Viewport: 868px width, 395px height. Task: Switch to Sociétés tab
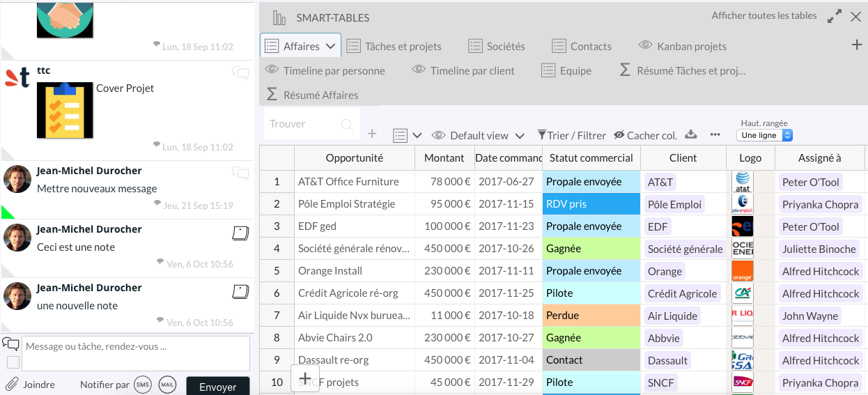(497, 46)
